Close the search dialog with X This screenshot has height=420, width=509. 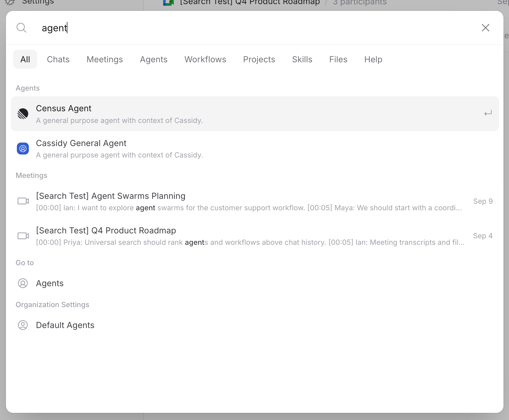485,28
